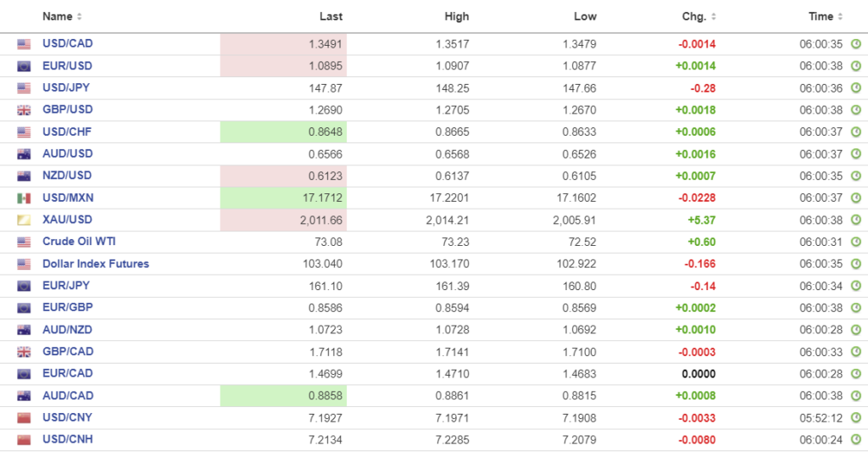
Task: Click the clock icon in USD/CAD row
Action: click(855, 44)
